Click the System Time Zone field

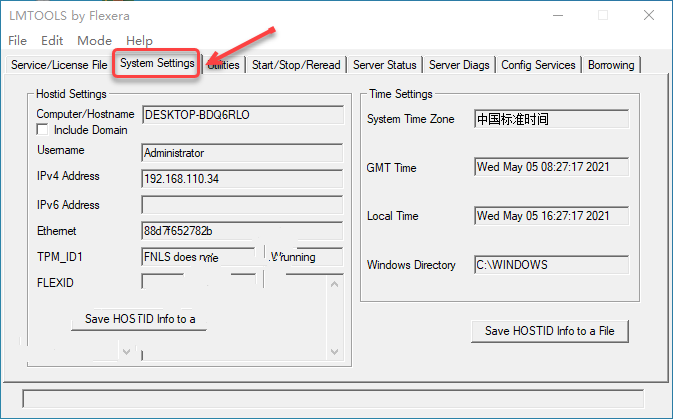pos(552,119)
